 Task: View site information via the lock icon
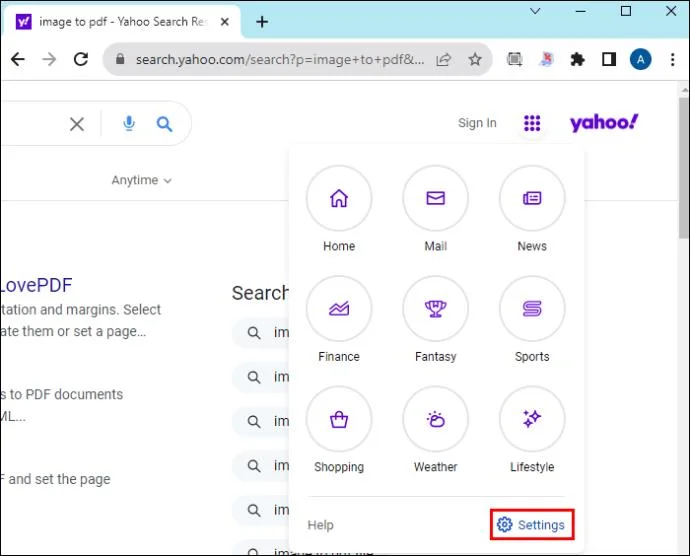[120, 59]
